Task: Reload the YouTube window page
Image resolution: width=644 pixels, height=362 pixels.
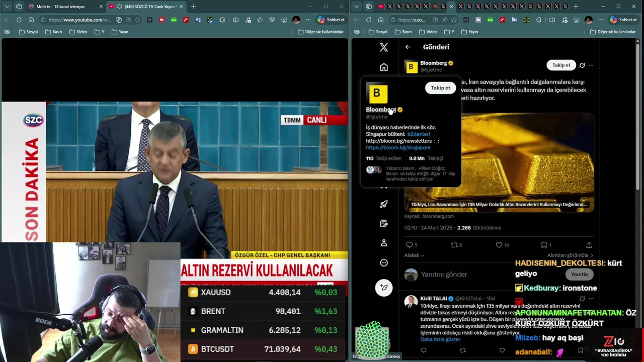Action: tap(19, 20)
